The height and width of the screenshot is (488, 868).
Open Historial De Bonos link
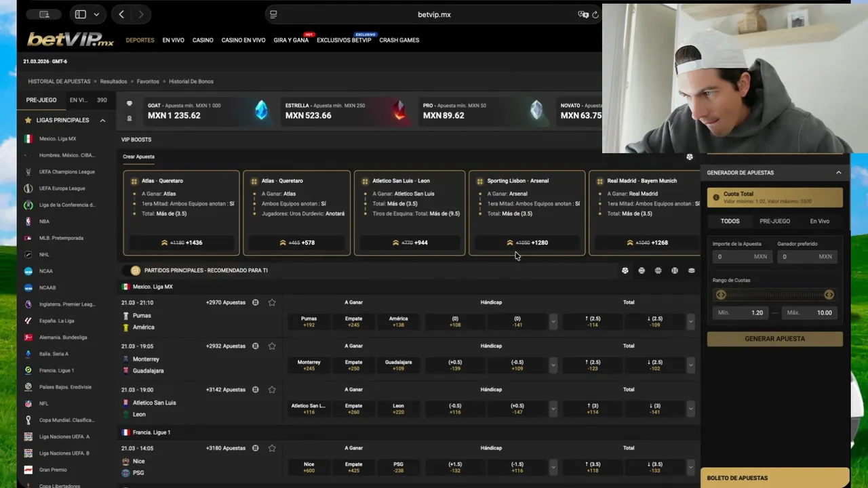click(191, 81)
